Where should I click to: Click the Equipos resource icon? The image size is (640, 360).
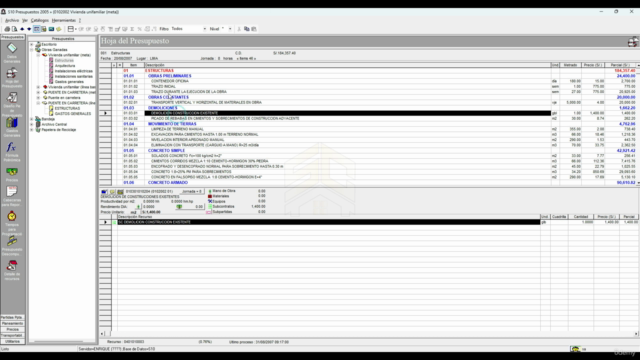coord(210,202)
